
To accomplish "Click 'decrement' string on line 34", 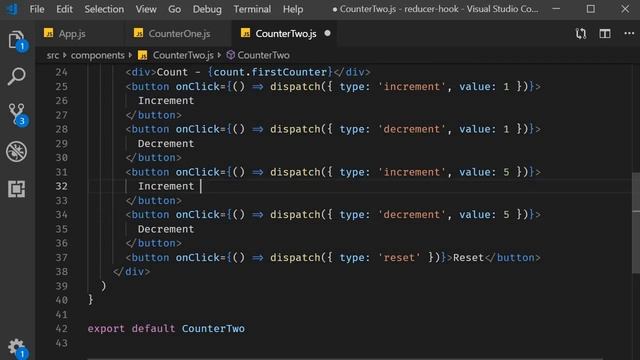I will [411, 215].
